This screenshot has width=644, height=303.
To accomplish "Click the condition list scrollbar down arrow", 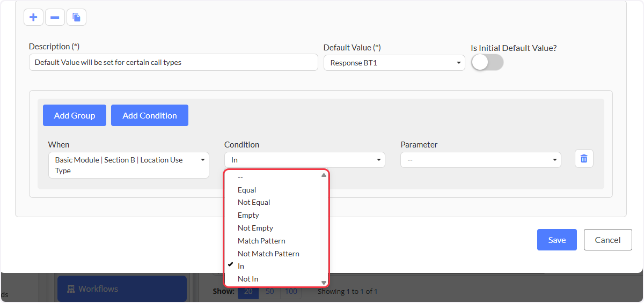I will 324,283.
